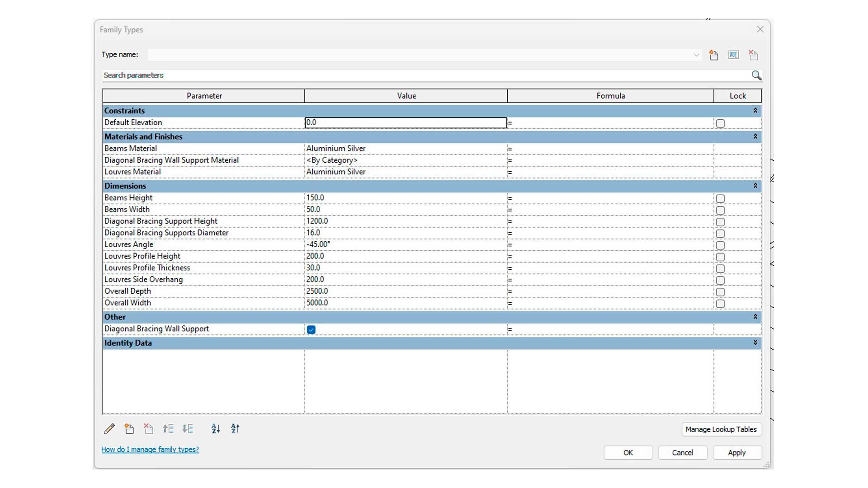Click the new family type icon
This screenshot has width=868, height=488.
coord(713,54)
